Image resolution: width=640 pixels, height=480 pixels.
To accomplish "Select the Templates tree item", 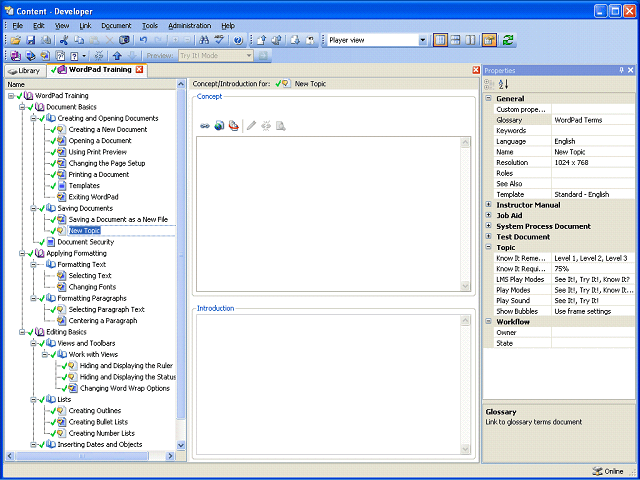I will (84, 186).
